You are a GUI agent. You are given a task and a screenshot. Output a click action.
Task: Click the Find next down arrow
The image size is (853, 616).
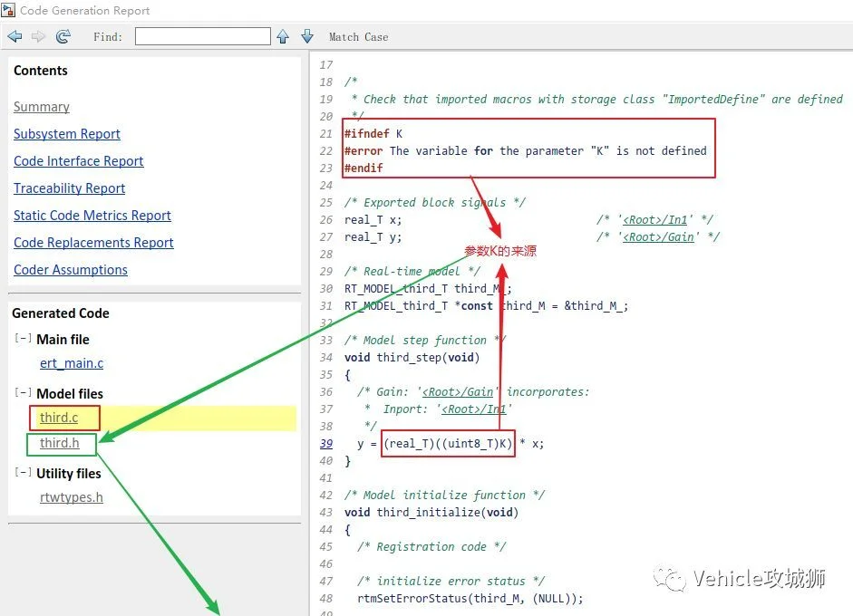click(307, 36)
